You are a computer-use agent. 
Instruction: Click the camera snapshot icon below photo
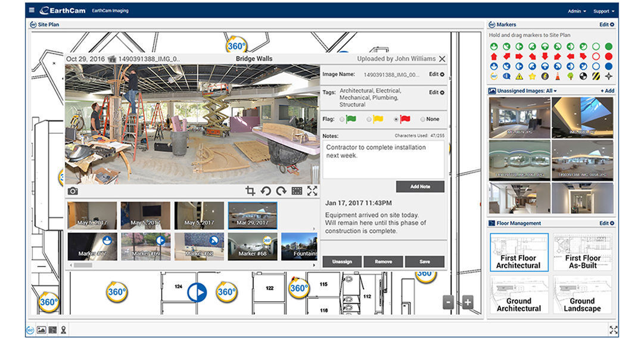(x=73, y=191)
